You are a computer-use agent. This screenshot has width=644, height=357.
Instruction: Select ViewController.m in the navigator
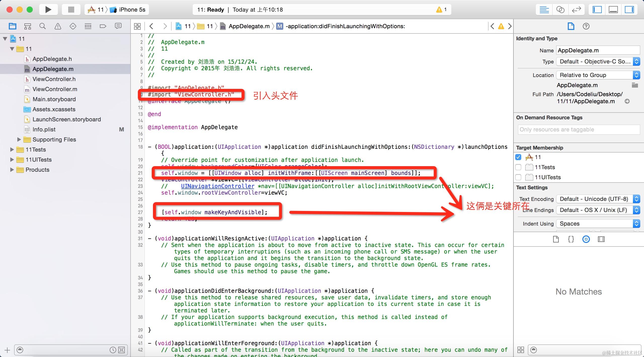pyautogui.click(x=55, y=89)
